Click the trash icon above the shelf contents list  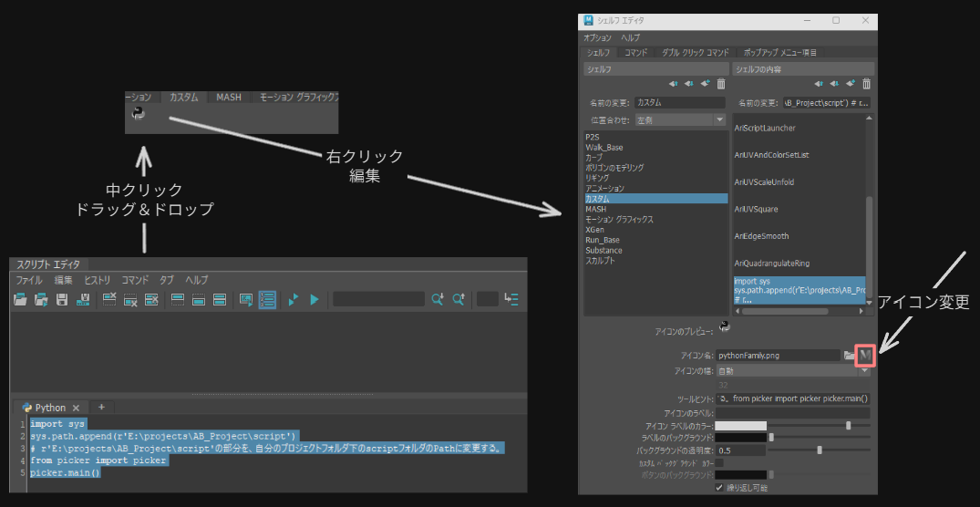point(866,84)
